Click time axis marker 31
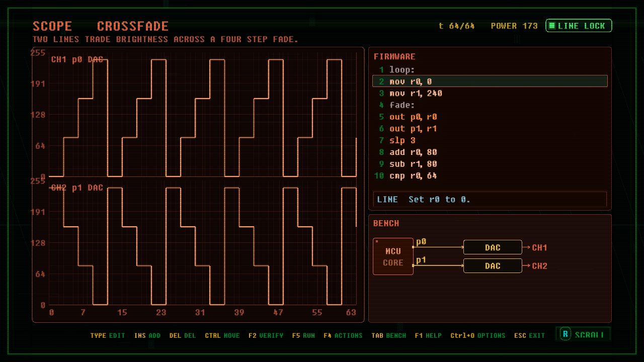The width and height of the screenshot is (644, 362). click(x=200, y=313)
